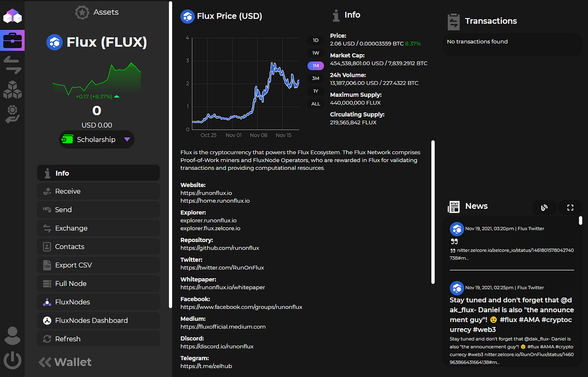Select the 3M chart range
This screenshot has height=377, width=588.
pos(315,78)
